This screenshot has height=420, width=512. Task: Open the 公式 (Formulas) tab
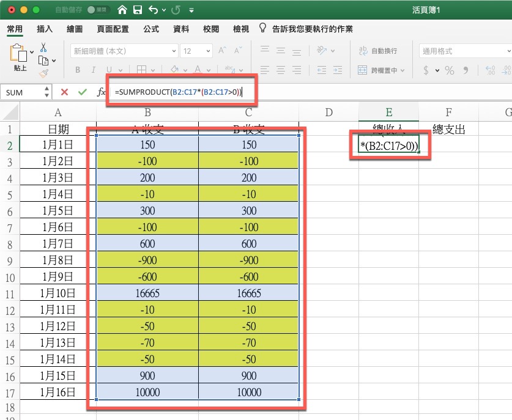[151, 29]
